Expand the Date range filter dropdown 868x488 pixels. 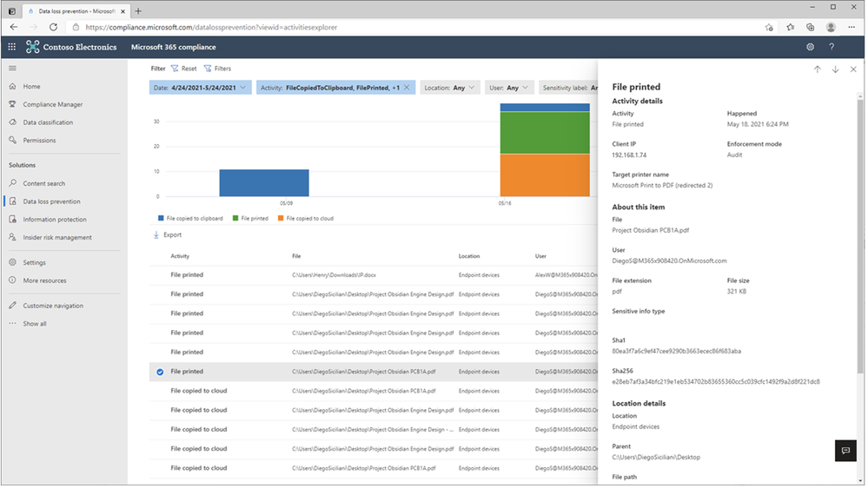(201, 88)
